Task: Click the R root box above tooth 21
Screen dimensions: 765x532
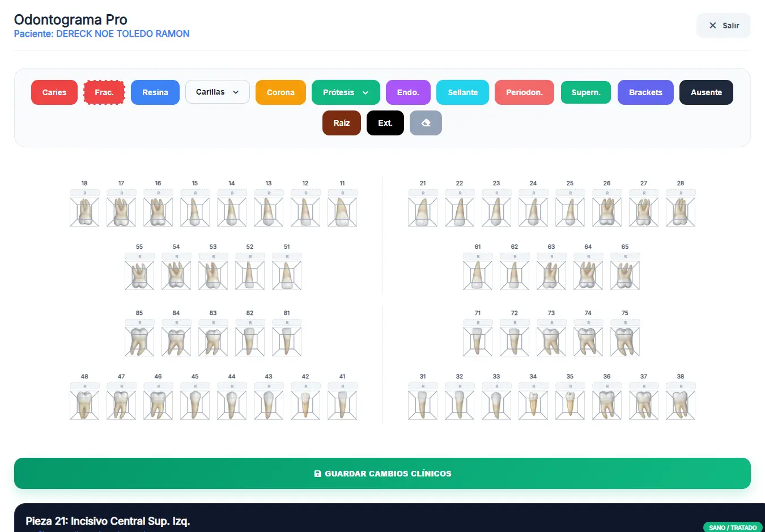Action: click(423, 193)
